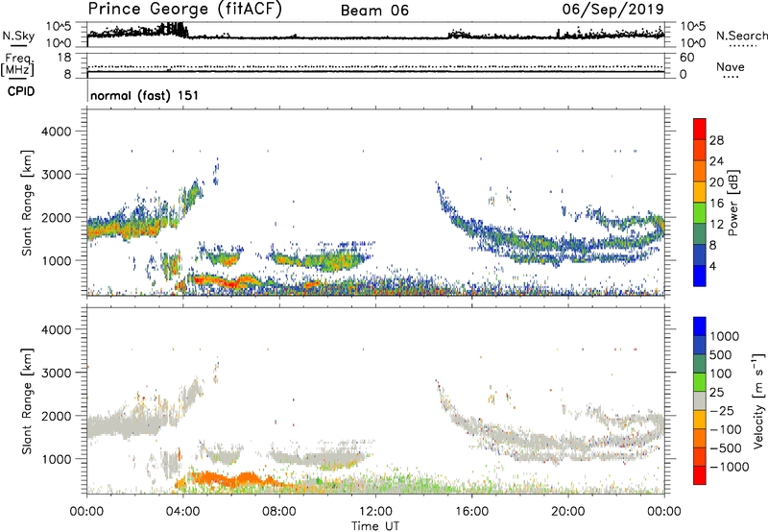Click the 'Time UT' axis label

point(375,526)
